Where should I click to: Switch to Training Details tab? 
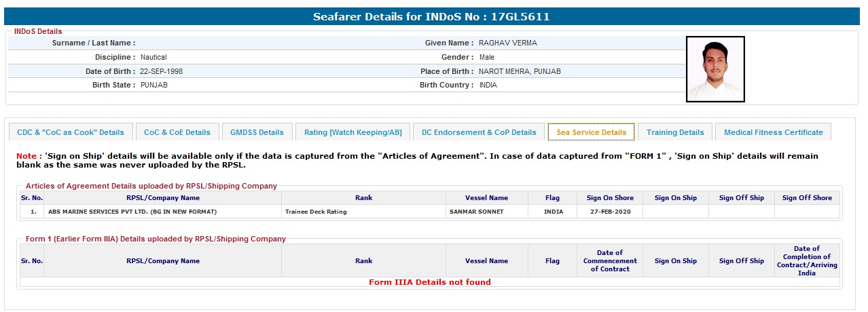[674, 132]
